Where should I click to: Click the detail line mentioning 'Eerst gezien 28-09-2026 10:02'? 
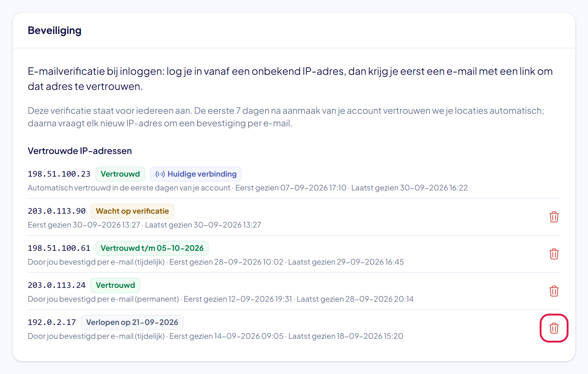216,262
